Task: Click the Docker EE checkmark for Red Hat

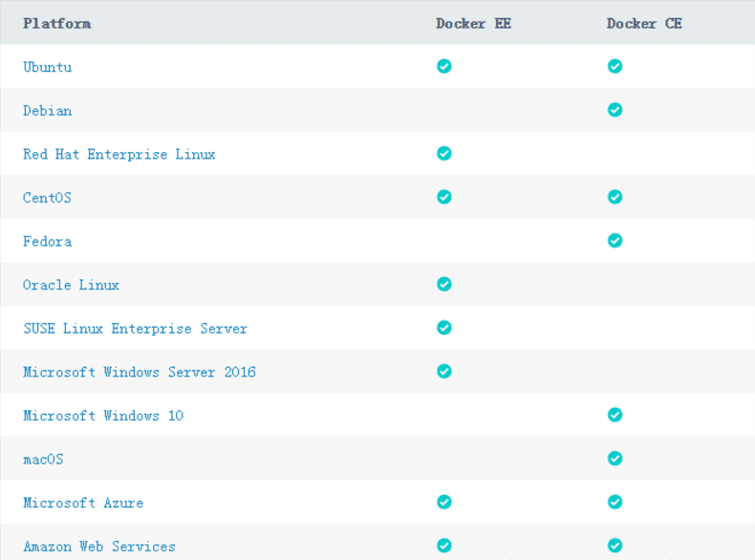Action: pos(444,153)
